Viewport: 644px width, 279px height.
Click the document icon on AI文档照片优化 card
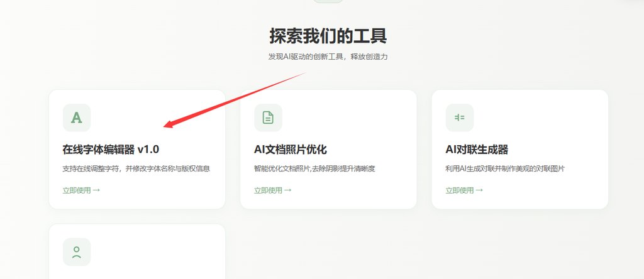[x=268, y=118]
